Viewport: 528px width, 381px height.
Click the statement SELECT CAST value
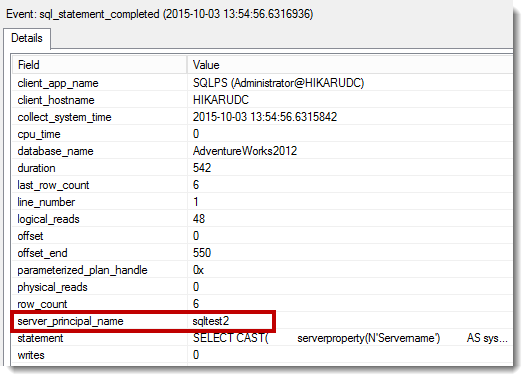click(350, 338)
